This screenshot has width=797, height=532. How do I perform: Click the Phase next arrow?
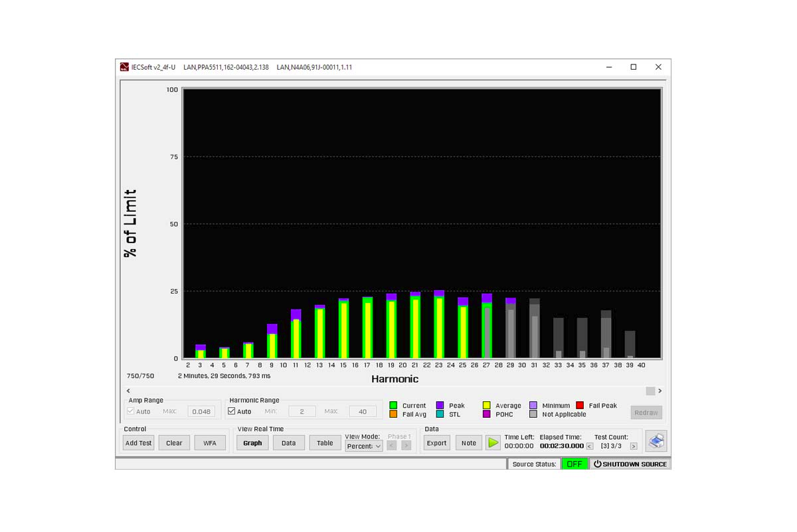pyautogui.click(x=406, y=446)
